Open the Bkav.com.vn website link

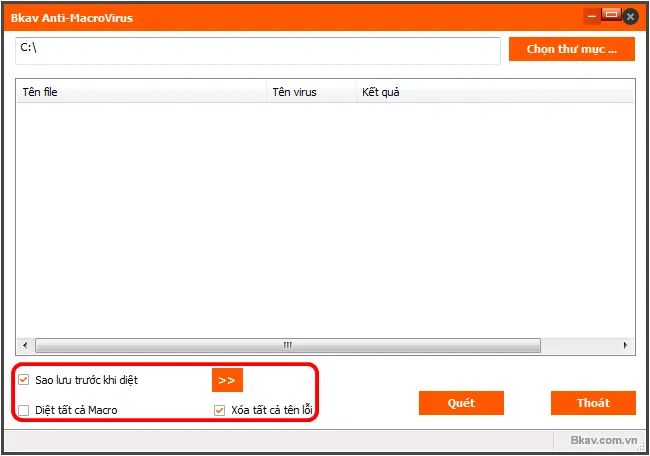pos(603,439)
